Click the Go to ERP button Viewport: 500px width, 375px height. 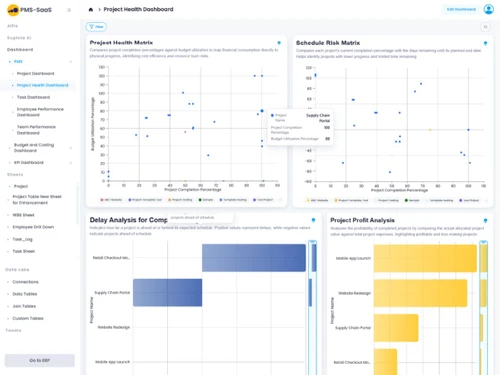click(40, 360)
